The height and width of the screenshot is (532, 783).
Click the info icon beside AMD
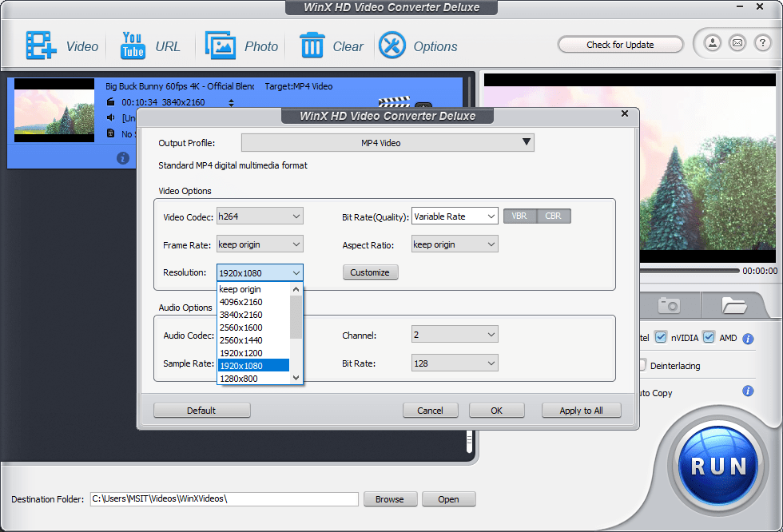click(748, 339)
